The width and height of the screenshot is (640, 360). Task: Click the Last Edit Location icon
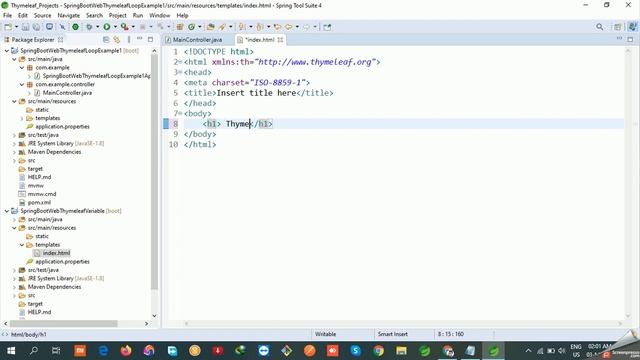278,27
